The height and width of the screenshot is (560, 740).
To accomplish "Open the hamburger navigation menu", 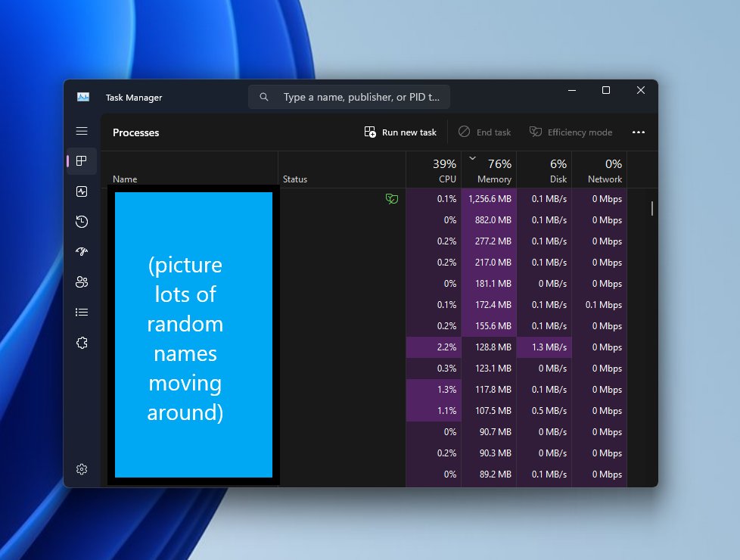I will tap(82, 131).
